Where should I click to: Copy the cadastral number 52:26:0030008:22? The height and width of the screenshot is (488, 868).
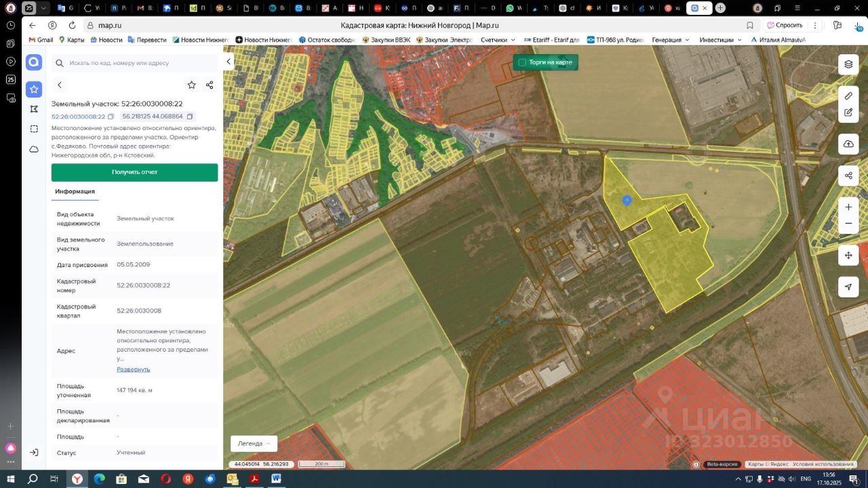coord(111,117)
